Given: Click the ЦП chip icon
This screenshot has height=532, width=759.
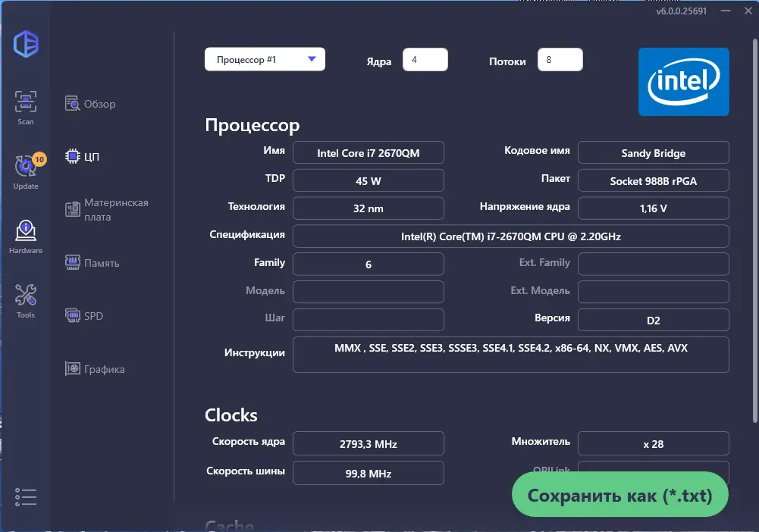Looking at the screenshot, I should (x=73, y=156).
